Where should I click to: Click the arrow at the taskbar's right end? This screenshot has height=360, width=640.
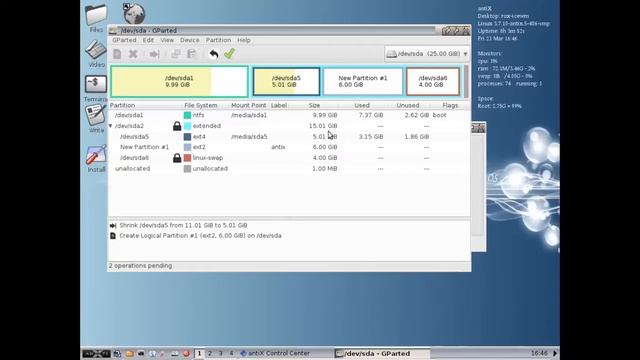[x=555, y=353]
